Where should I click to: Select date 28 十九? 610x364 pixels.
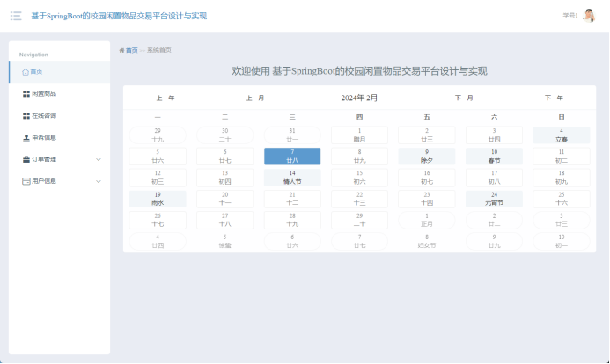292,220
